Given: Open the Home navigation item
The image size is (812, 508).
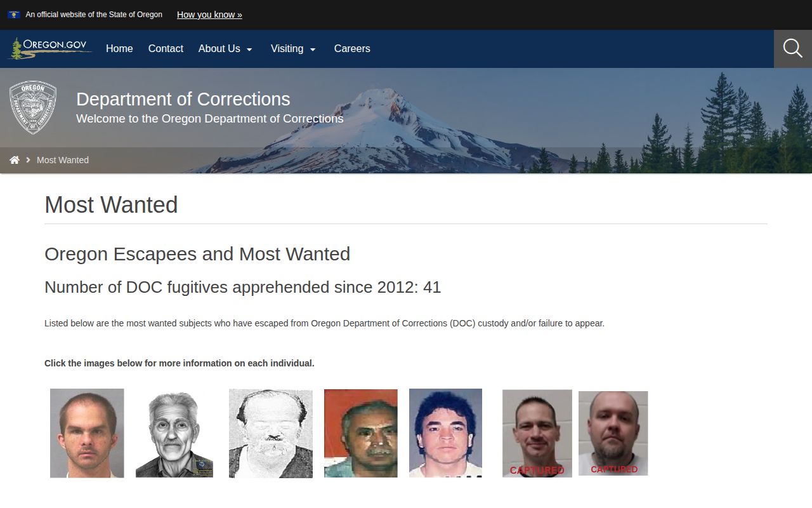Looking at the screenshot, I should click(x=119, y=49).
